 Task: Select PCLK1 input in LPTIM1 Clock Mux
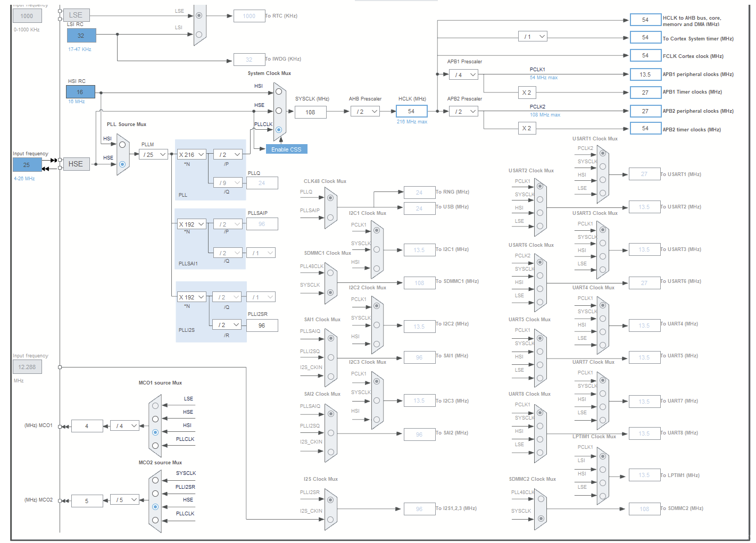(x=602, y=456)
